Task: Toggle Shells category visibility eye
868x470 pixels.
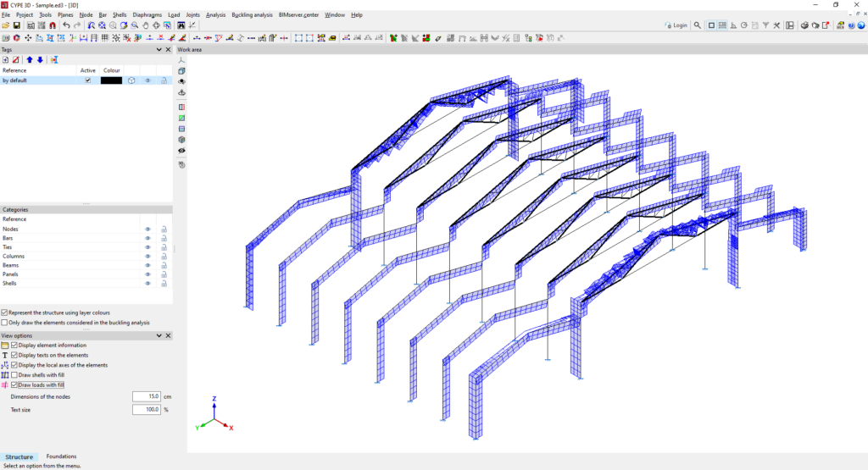Action: [x=147, y=284]
